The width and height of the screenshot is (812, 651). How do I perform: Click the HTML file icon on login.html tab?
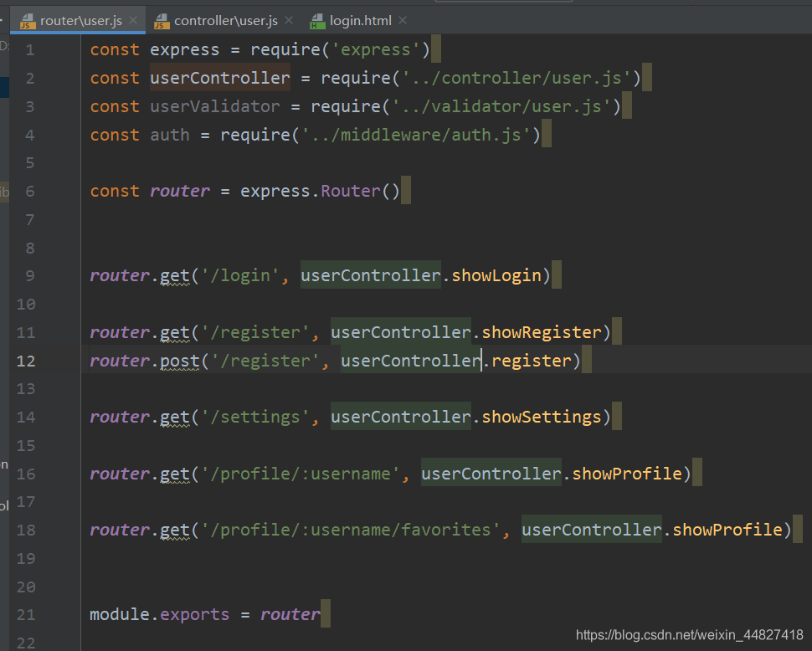pyautogui.click(x=317, y=21)
